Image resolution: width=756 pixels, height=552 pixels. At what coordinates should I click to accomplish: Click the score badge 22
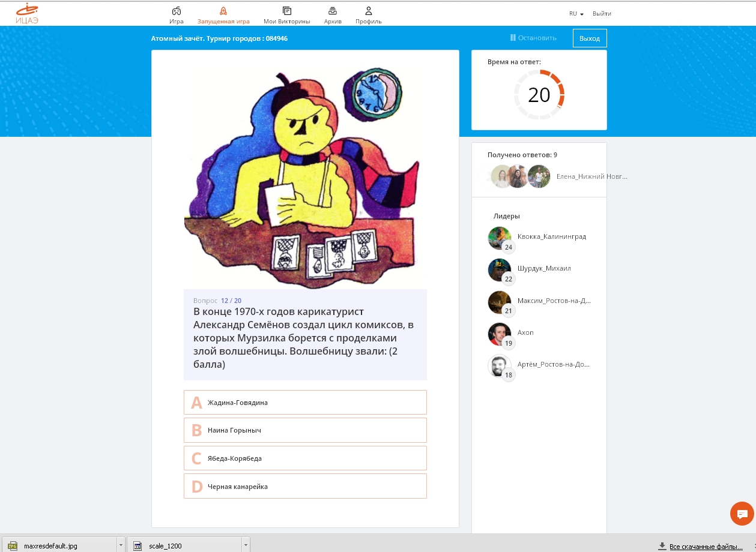pyautogui.click(x=509, y=279)
